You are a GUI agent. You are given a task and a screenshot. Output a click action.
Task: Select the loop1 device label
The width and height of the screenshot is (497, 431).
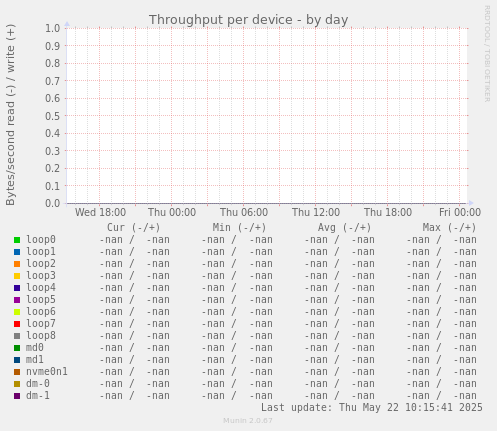[x=41, y=252]
